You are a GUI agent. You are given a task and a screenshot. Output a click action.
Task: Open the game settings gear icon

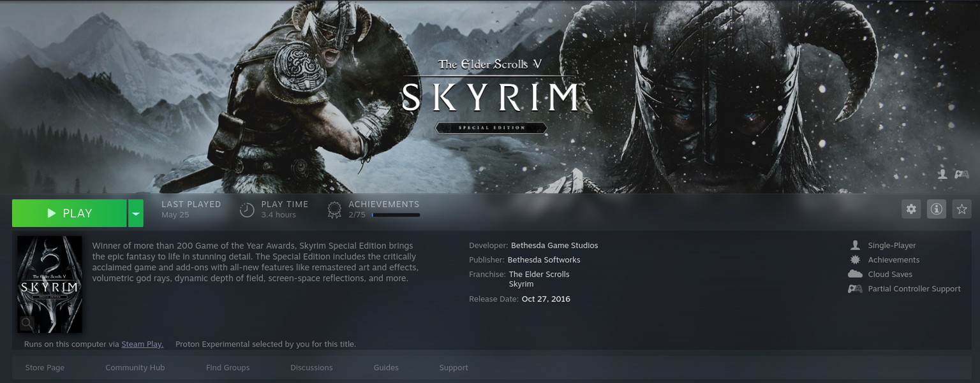click(x=911, y=209)
